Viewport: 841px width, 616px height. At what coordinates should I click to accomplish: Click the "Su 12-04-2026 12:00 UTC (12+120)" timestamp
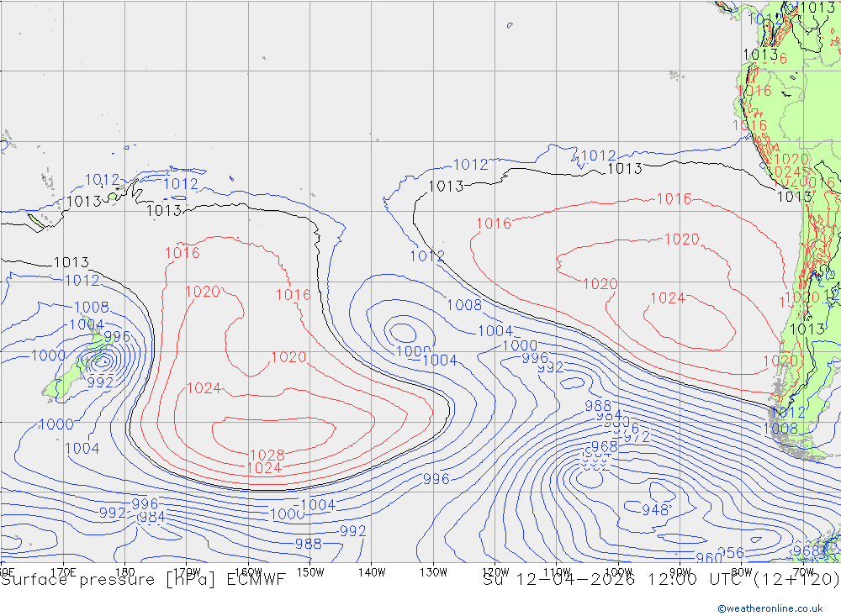[x=661, y=580]
